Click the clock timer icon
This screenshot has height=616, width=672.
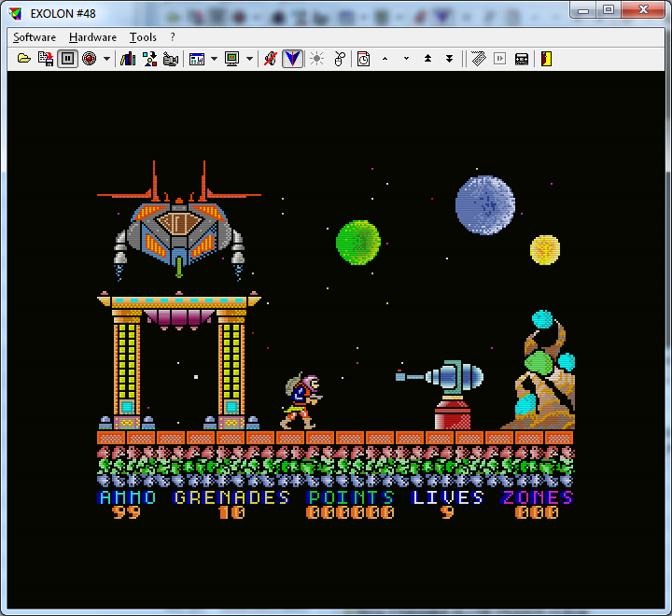coord(363,59)
